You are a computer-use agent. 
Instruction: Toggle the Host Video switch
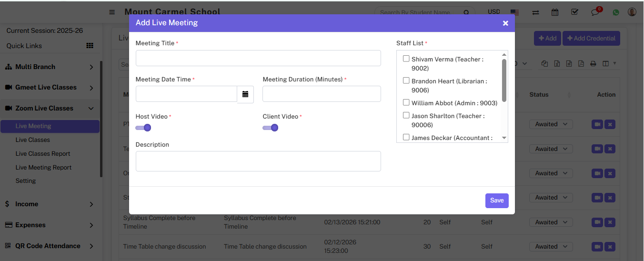coord(143,128)
